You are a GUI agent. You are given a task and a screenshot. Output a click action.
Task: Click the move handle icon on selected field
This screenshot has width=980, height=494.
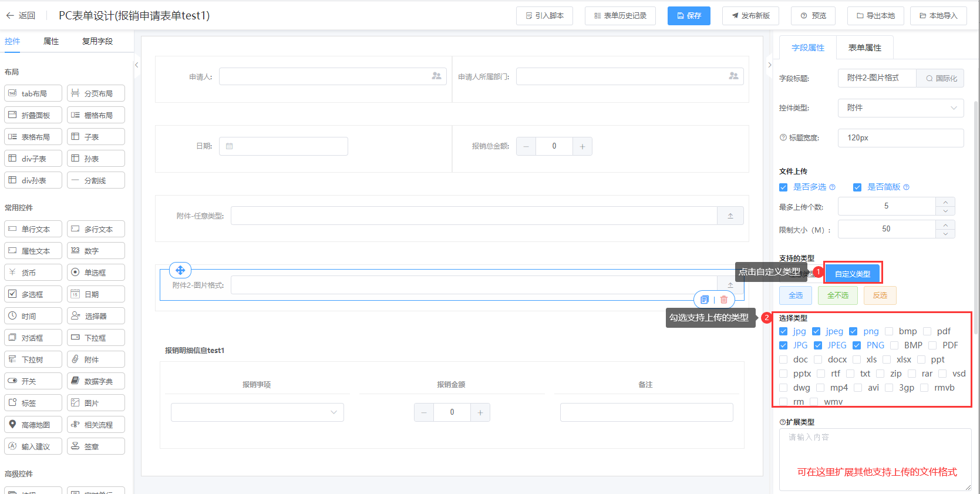coord(180,270)
